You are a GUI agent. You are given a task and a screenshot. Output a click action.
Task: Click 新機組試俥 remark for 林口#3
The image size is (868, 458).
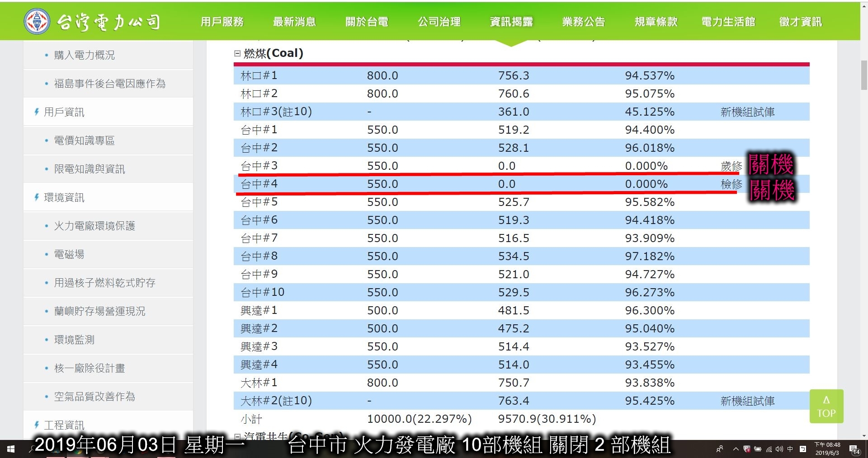click(x=748, y=112)
